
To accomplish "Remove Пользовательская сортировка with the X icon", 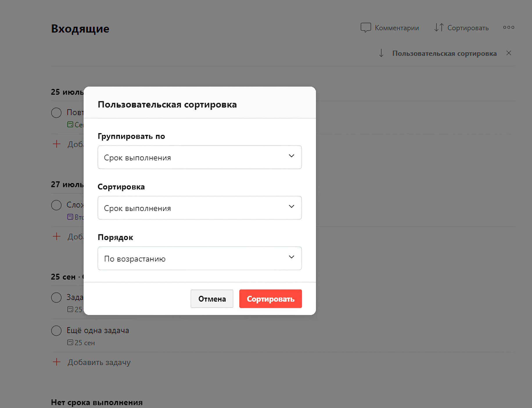I will [x=509, y=53].
